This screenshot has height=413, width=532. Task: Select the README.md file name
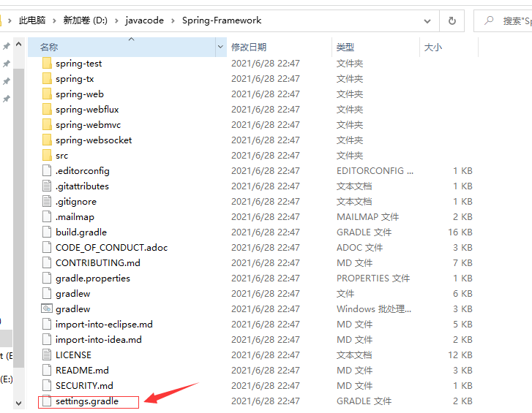click(x=82, y=370)
